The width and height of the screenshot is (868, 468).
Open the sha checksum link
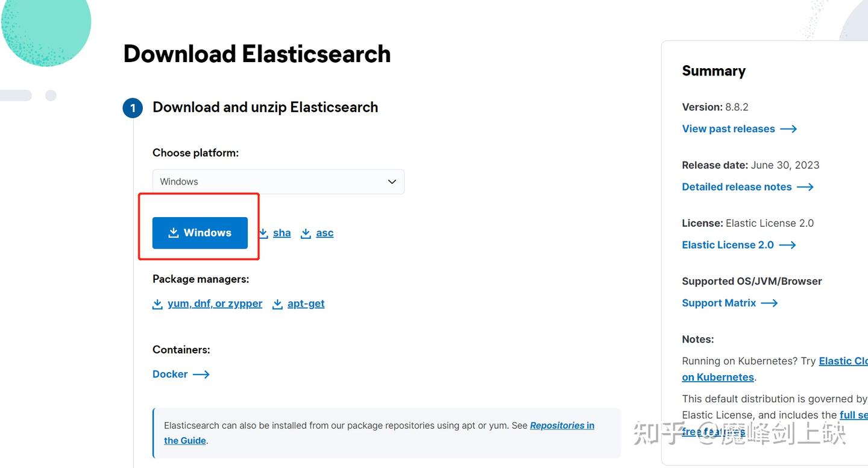[x=281, y=233]
